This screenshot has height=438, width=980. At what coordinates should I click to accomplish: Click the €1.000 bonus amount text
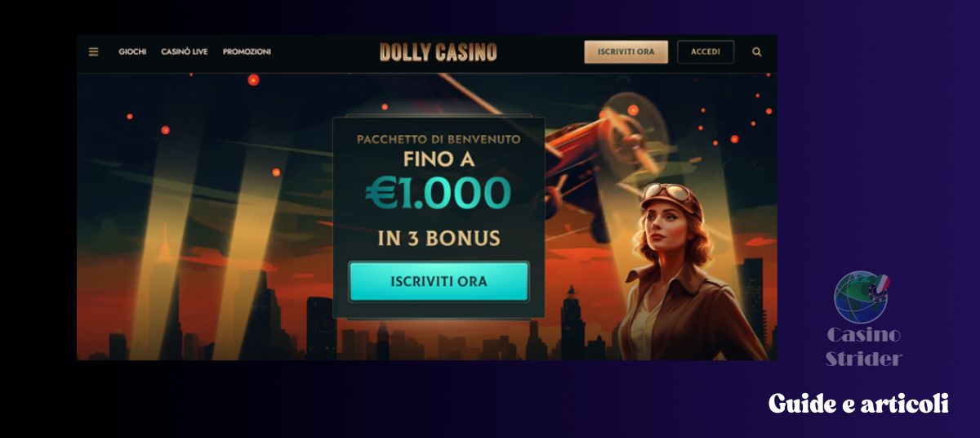coord(438,194)
